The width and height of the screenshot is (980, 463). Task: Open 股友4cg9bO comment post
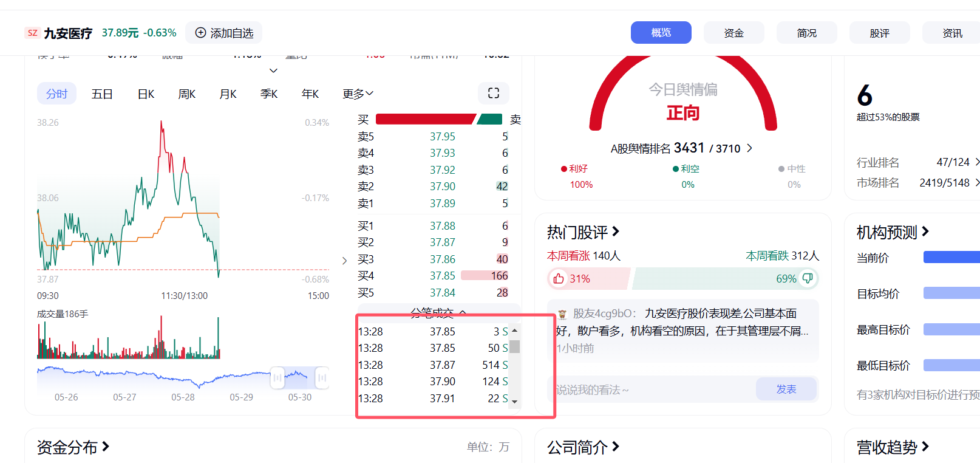click(683, 330)
